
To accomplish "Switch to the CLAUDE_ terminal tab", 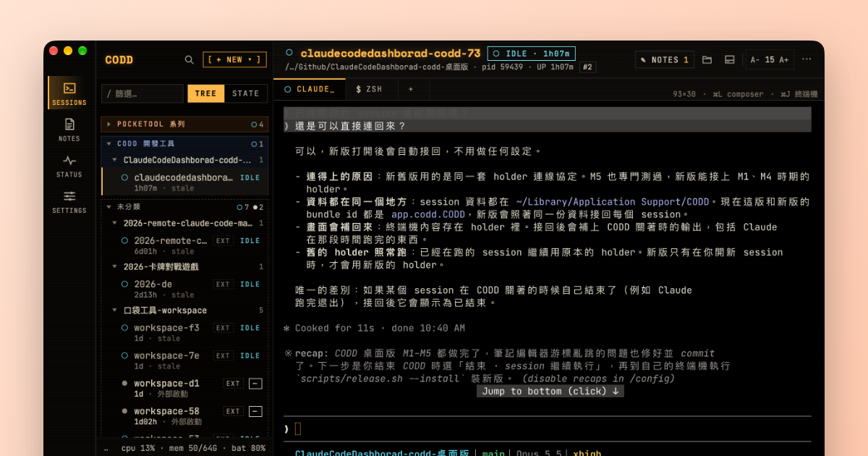I will (x=310, y=89).
